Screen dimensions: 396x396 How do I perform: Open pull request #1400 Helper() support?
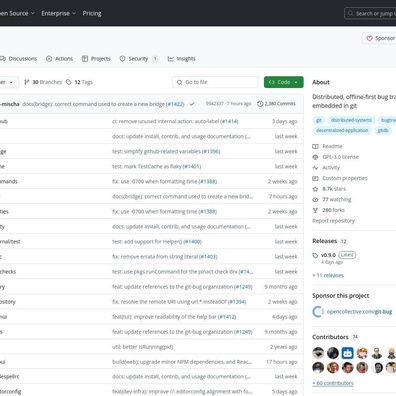[192, 242]
